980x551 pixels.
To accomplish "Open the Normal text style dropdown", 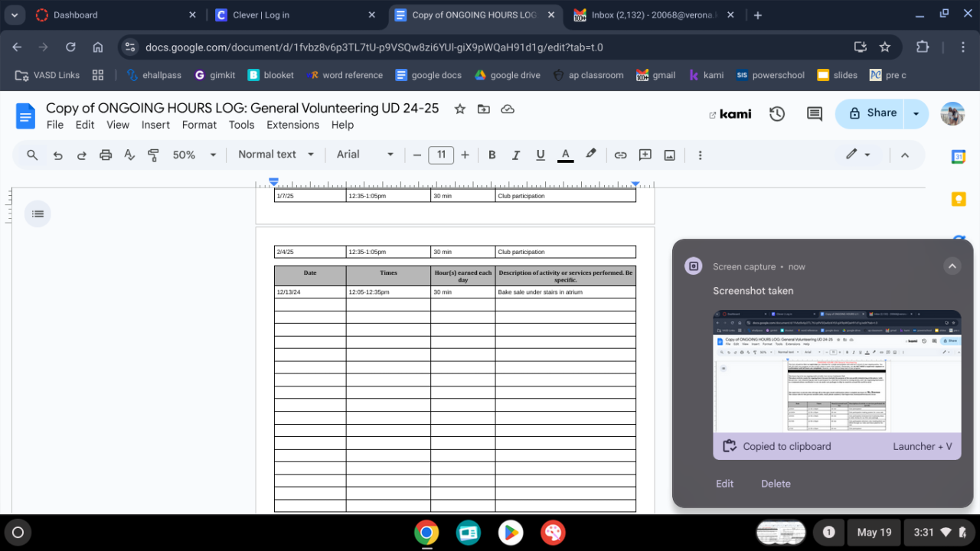I will click(x=276, y=155).
